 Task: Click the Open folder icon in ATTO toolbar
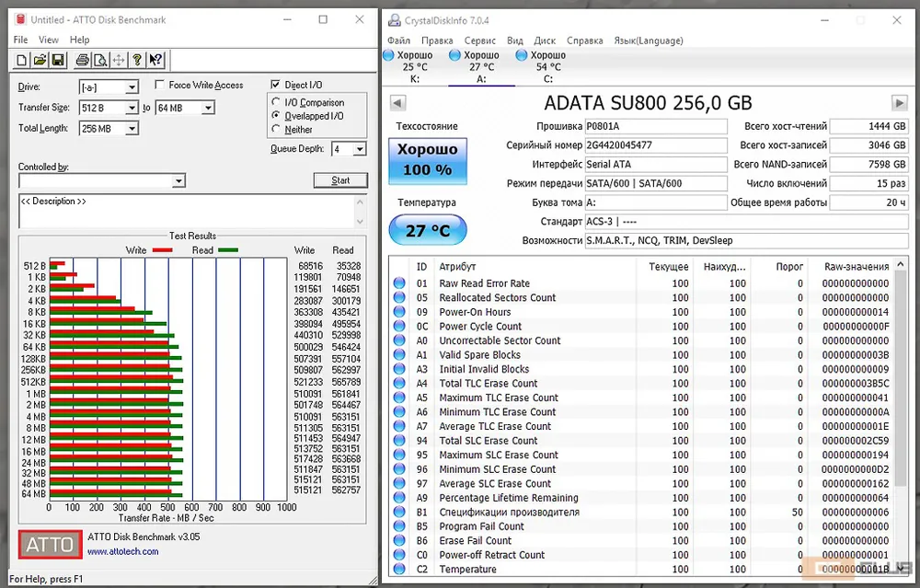40,61
